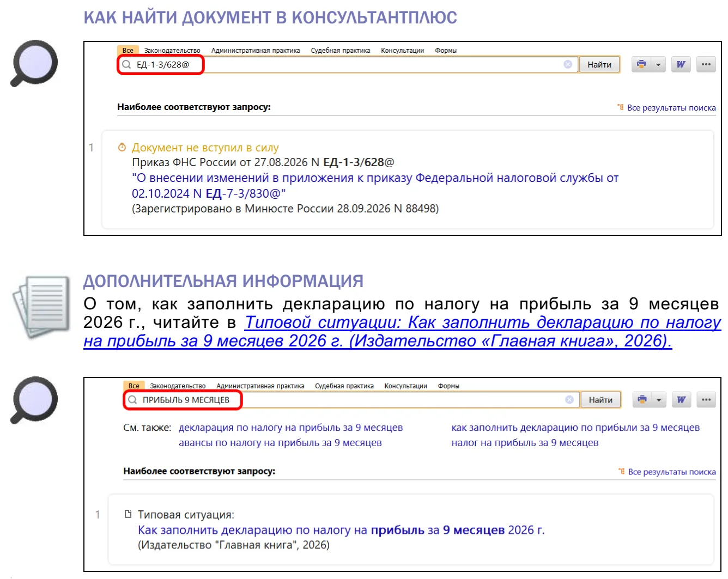Click the magnifier icon inside the ПРИБЫЛЬ 9 МЕСЯЦЕВ field
Viewport: 728px width, 579px height.
click(132, 400)
